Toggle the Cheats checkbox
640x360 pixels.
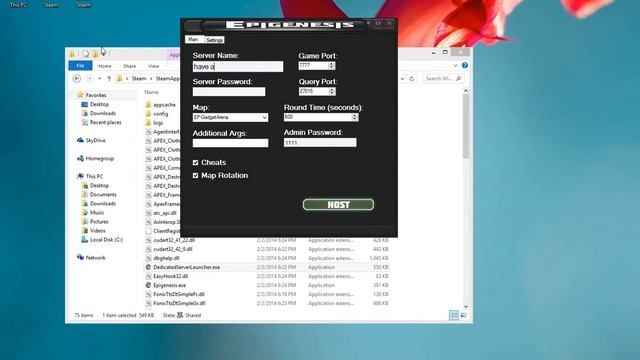pyautogui.click(x=196, y=162)
